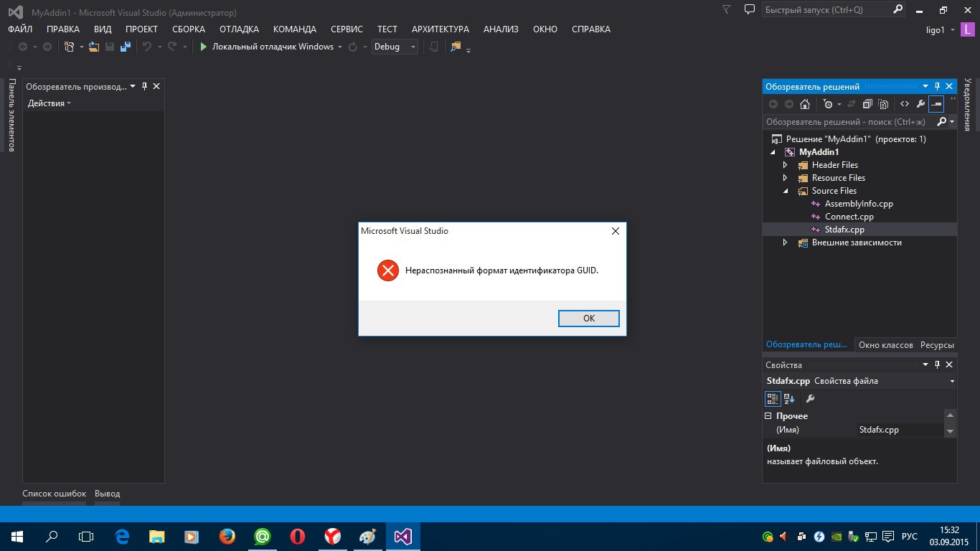Expand the Внешние зависимости node
Viewport: 980px width, 551px height.
click(x=786, y=242)
